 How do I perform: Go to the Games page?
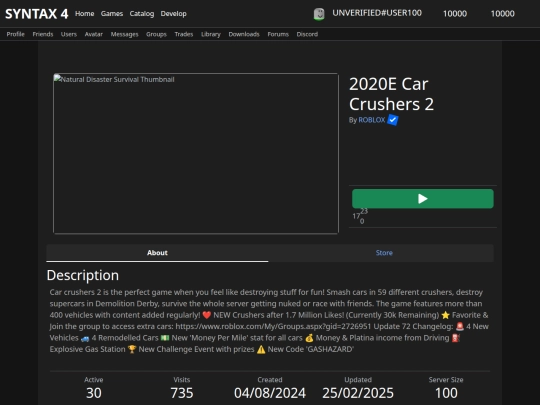pos(112,13)
